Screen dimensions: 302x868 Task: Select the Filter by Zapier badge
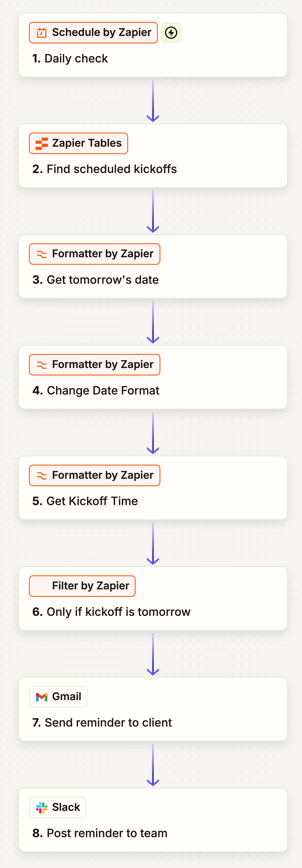[82, 586]
